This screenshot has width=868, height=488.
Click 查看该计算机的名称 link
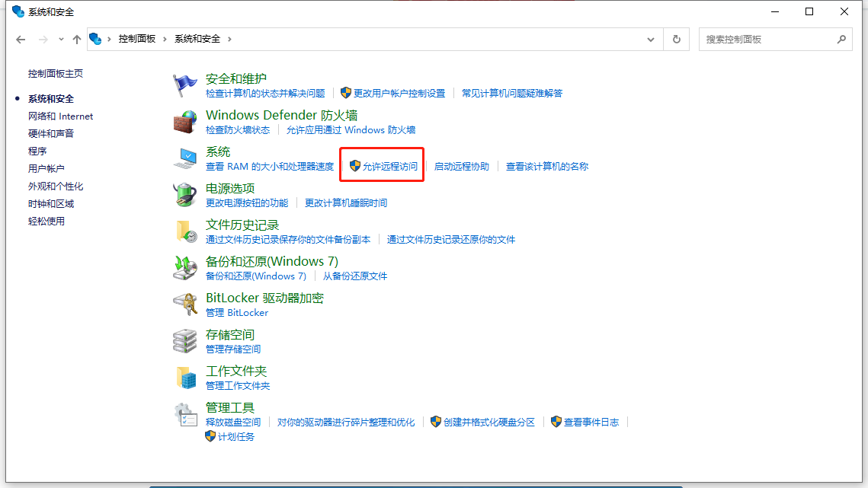547,167
